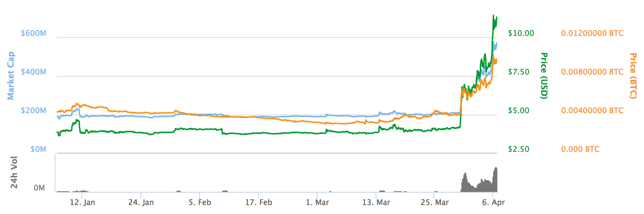Click the 5. Feb date tick label
Image resolution: width=644 pixels, height=214 pixels.
[x=200, y=203]
